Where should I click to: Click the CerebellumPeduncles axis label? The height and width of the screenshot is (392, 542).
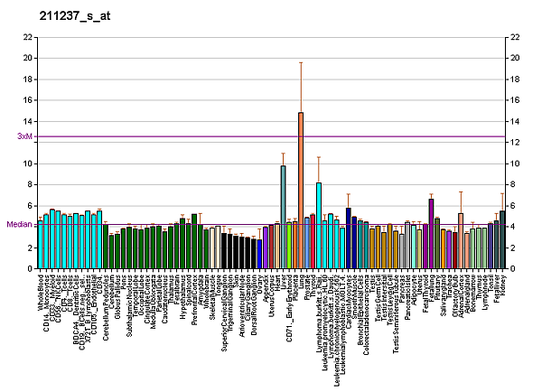click(106, 302)
